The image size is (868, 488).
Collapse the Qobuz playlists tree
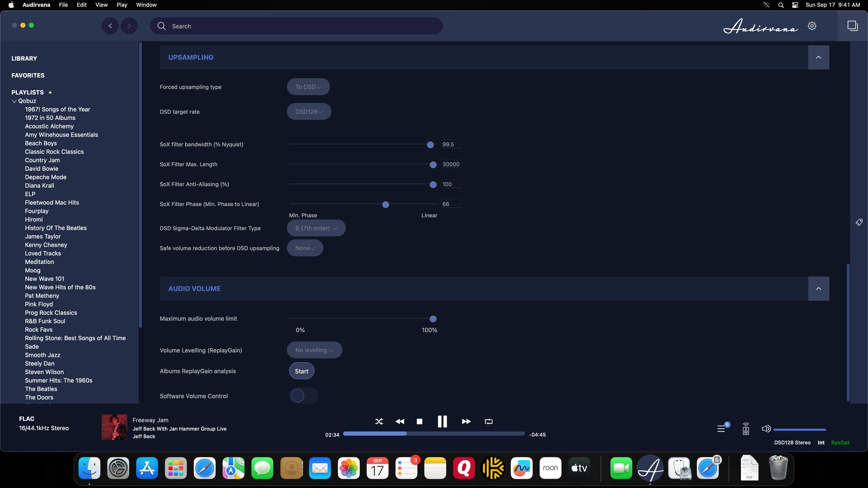point(14,101)
